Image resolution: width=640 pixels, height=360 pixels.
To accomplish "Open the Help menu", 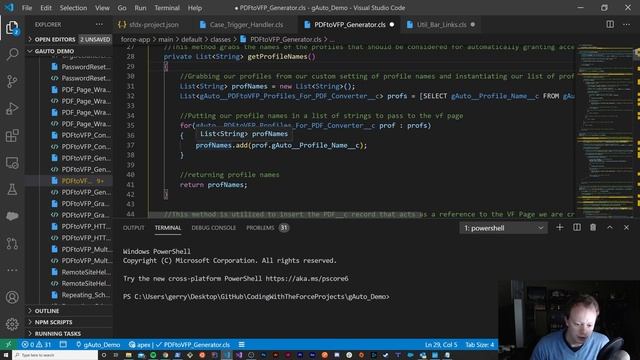I will [x=195, y=8].
